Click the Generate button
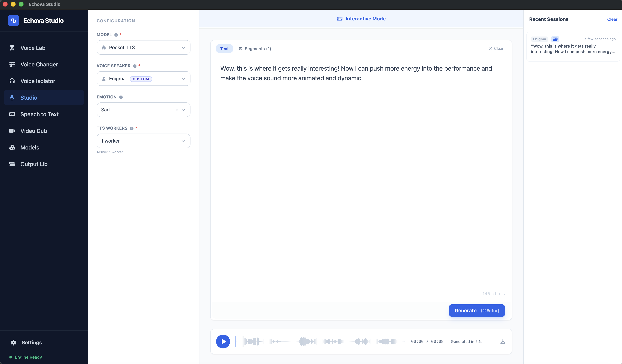 476,311
